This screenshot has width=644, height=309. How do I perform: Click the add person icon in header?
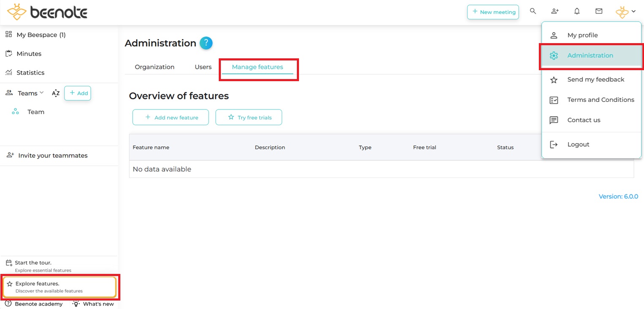(x=555, y=11)
